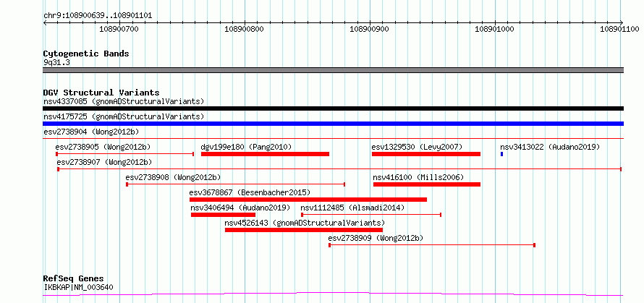Click the 108900900 ruler position label

pyautogui.click(x=369, y=29)
